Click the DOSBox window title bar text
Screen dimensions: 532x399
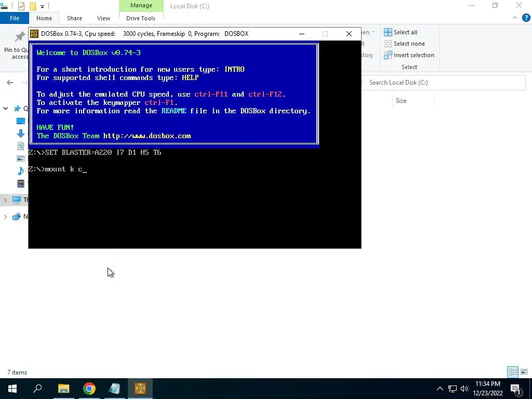pos(144,34)
